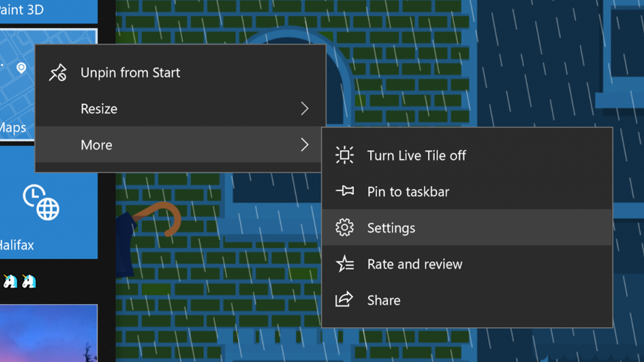
Task: Open the Halifax clock tile label
Action: pos(17,245)
